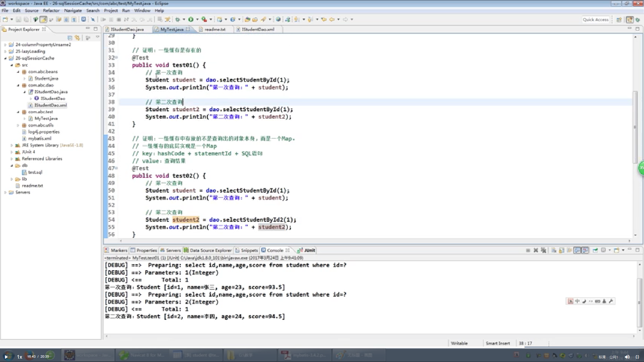Click the console vertical scrollbar
Viewport: 644px width, 362px height.
[639, 302]
